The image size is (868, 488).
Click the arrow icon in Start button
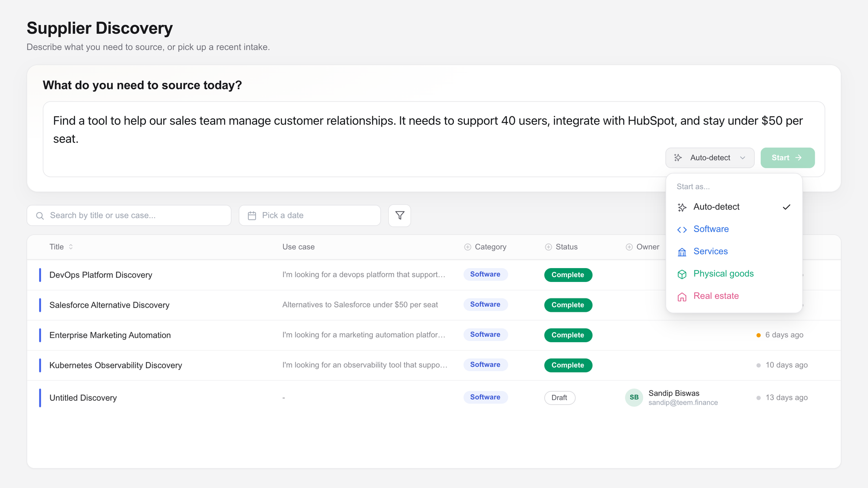(798, 158)
